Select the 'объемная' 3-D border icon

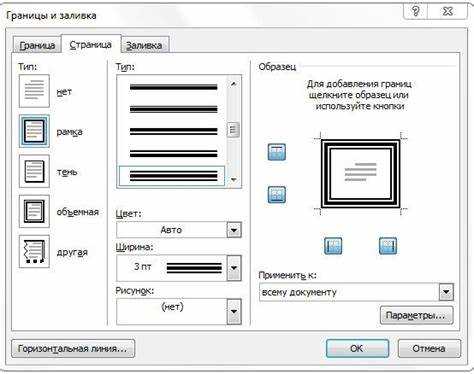[34, 211]
